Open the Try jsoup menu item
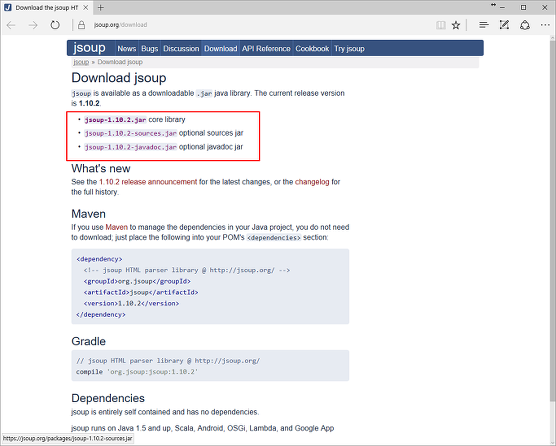Screen dimensions: 556x446 (x=349, y=49)
